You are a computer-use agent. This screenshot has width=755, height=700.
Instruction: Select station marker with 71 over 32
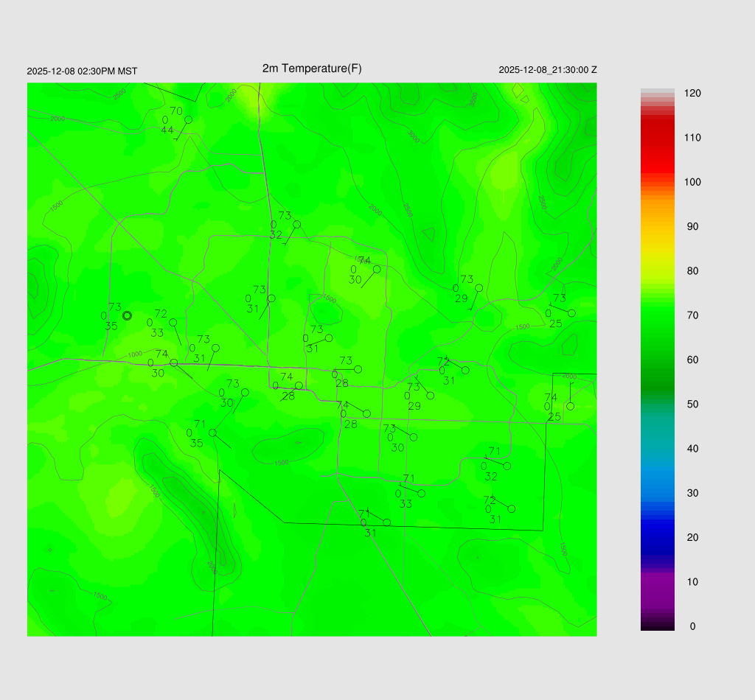(x=507, y=466)
